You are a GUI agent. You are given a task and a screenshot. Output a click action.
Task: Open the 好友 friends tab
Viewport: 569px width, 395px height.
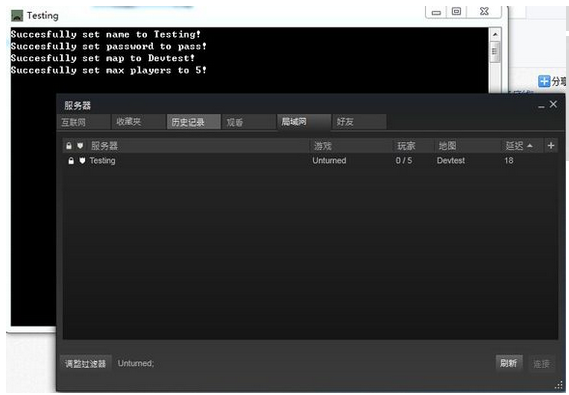click(359, 122)
